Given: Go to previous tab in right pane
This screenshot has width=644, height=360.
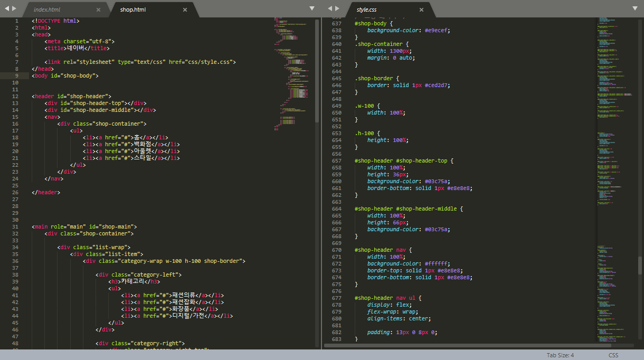Looking at the screenshot, I should pos(330,8).
